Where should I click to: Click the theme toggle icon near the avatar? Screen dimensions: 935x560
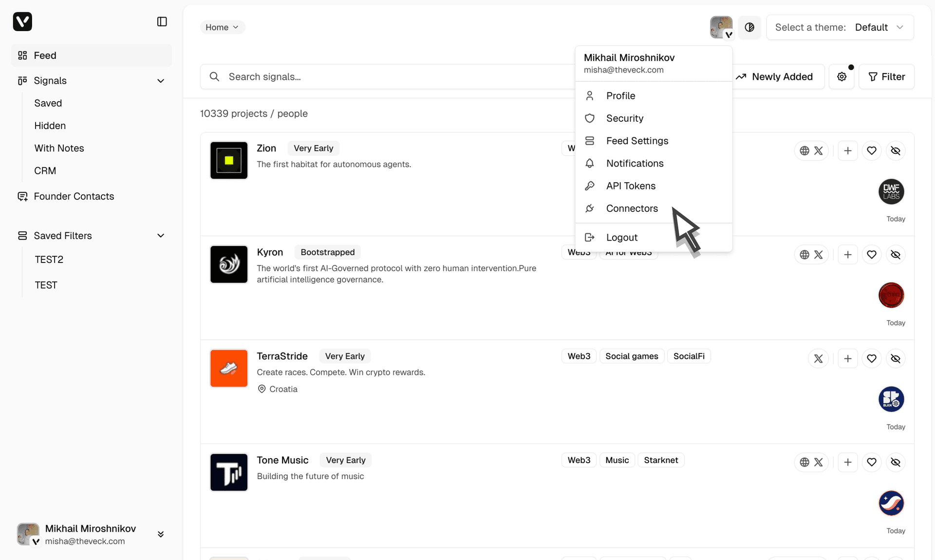[x=749, y=27]
